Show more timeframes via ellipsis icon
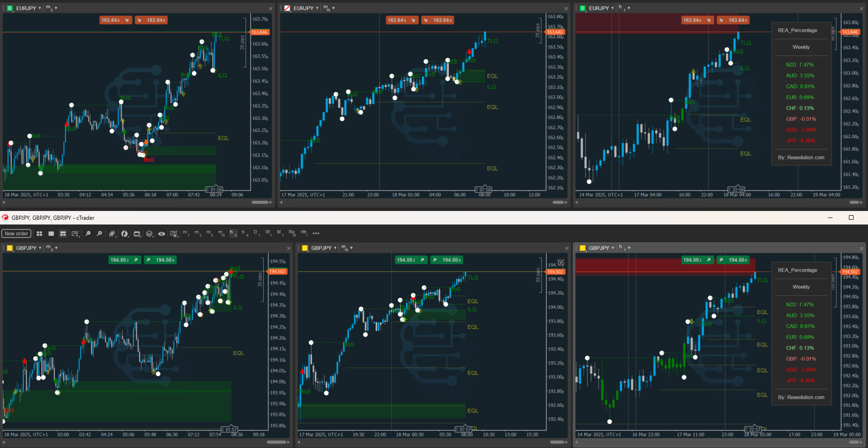868x448 pixels. 316,233
